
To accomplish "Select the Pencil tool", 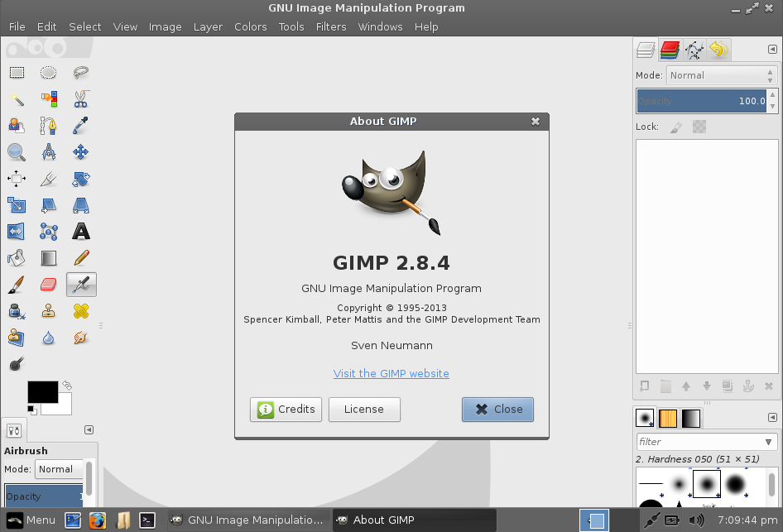I will click(81, 258).
